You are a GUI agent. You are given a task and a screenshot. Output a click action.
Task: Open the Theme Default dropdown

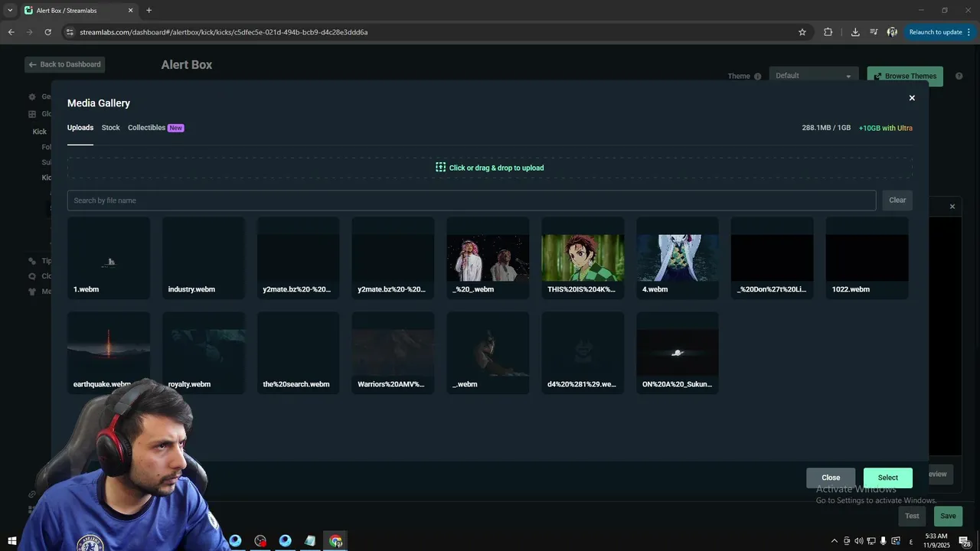click(813, 76)
